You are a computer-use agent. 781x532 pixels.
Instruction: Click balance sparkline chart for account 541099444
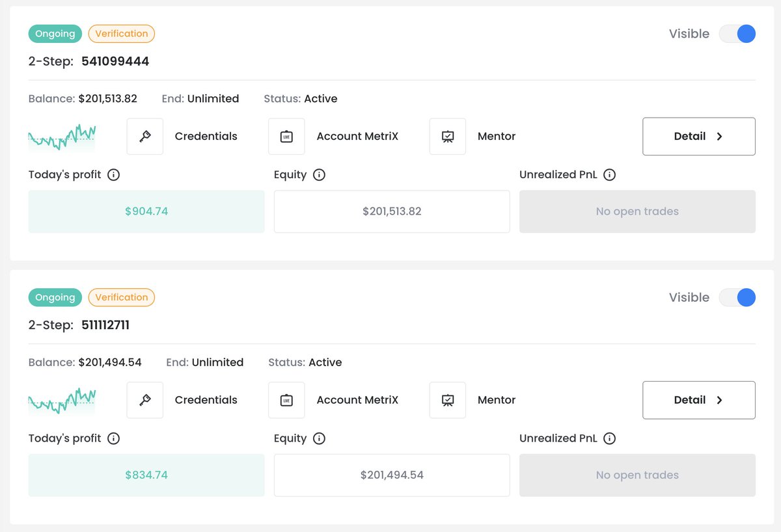click(62, 137)
